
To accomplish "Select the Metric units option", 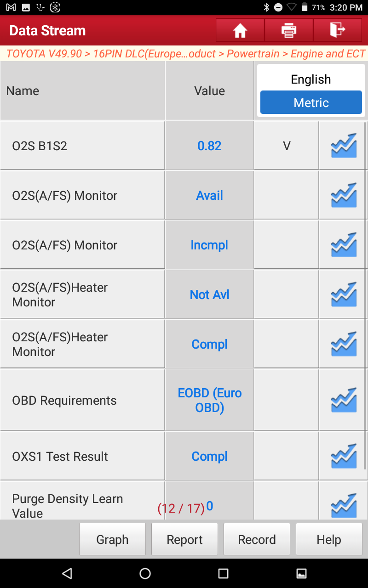I will pos(311,102).
